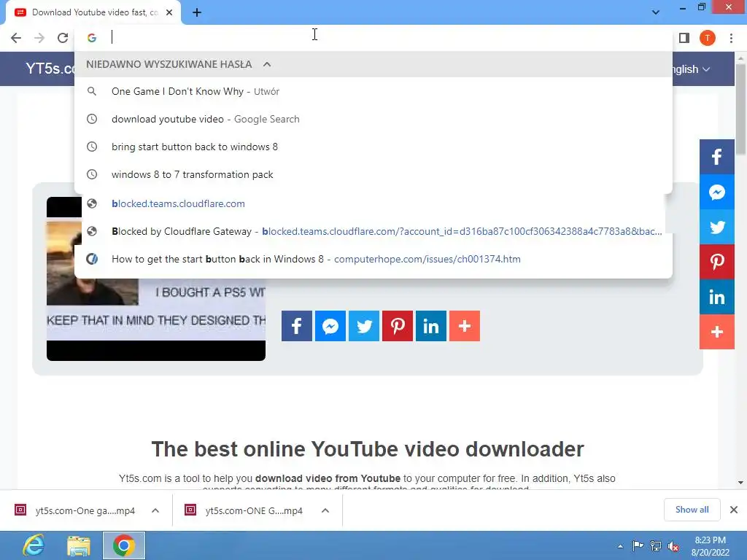
Task: Open Chrome three-dot menu
Action: pyautogui.click(x=731, y=38)
